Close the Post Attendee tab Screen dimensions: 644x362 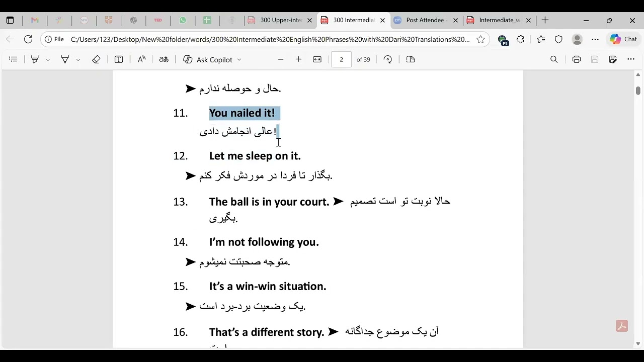click(x=455, y=21)
